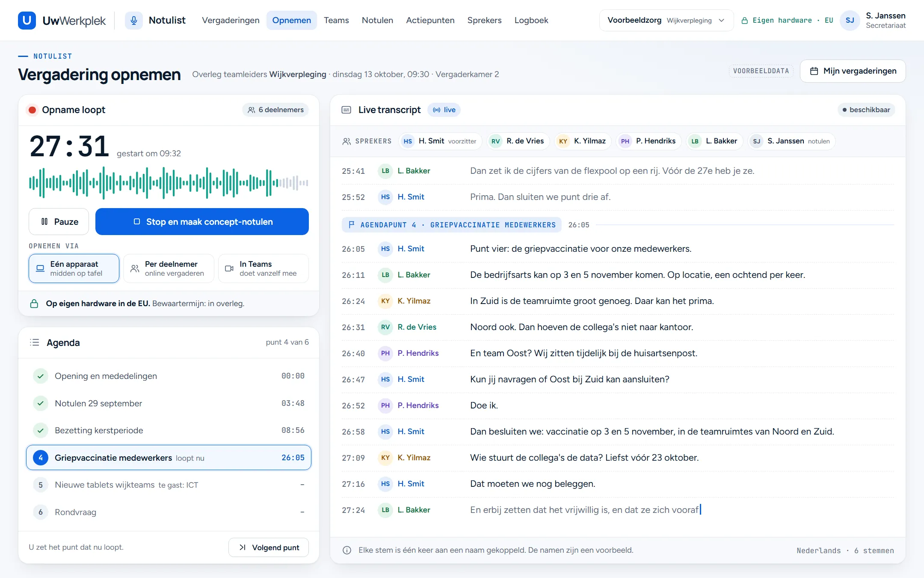This screenshot has height=578, width=924.
Task: Open the SJ user avatar
Action: [850, 21]
